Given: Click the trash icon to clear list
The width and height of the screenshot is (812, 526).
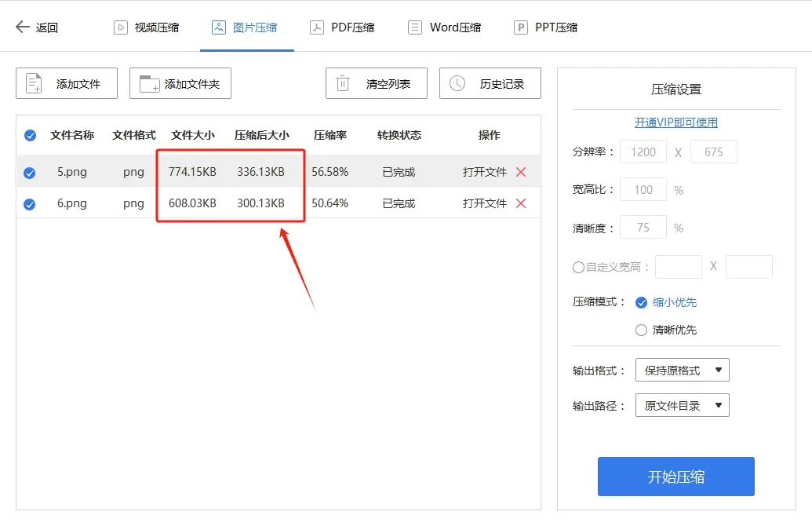Looking at the screenshot, I should [x=343, y=83].
